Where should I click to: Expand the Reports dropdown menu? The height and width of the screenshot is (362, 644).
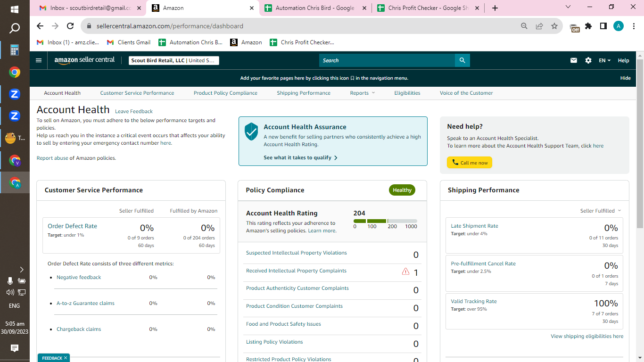[x=363, y=93]
